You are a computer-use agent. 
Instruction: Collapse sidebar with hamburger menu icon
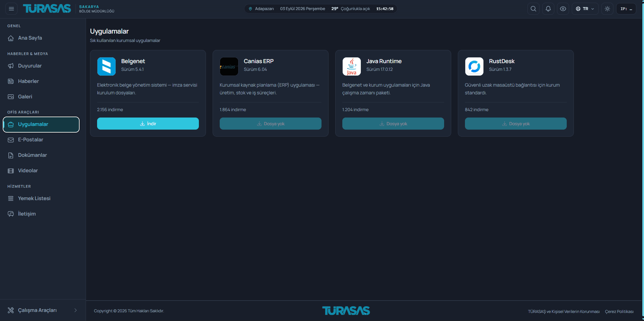click(x=11, y=9)
